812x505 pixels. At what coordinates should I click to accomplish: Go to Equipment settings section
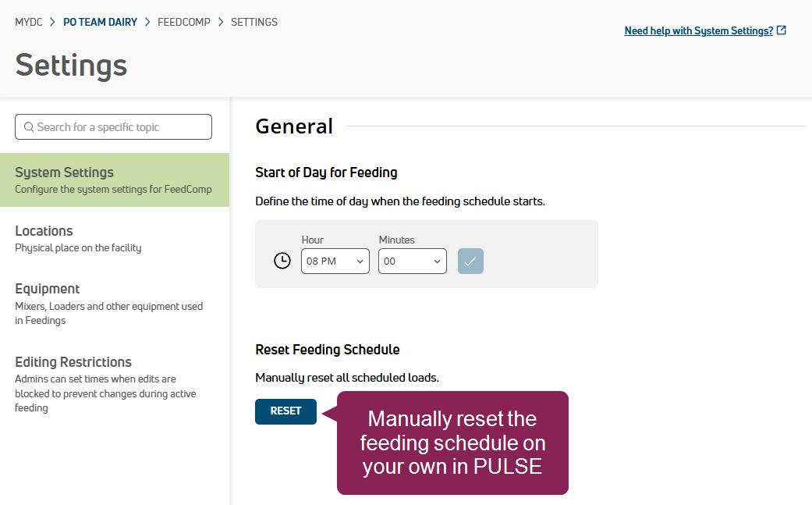click(48, 289)
